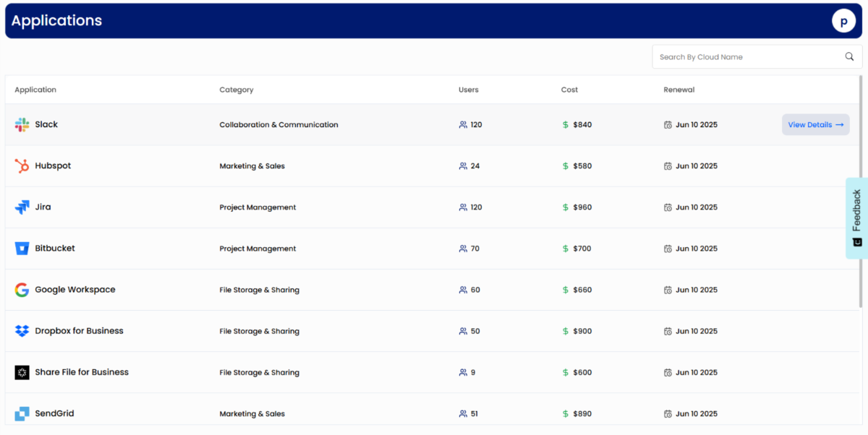Viewport: 868px width, 435px height.
Task: Click the calendar icon in Bitbucket row
Action: coord(668,249)
